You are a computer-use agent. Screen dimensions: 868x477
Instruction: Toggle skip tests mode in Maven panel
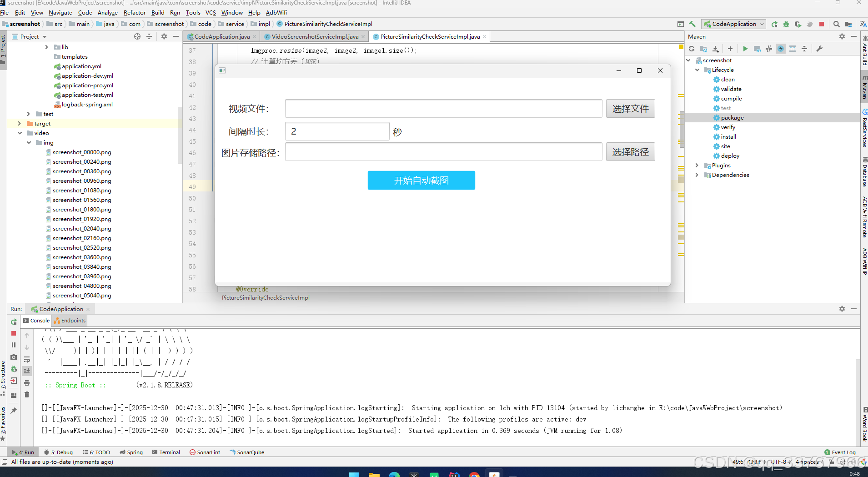point(768,49)
